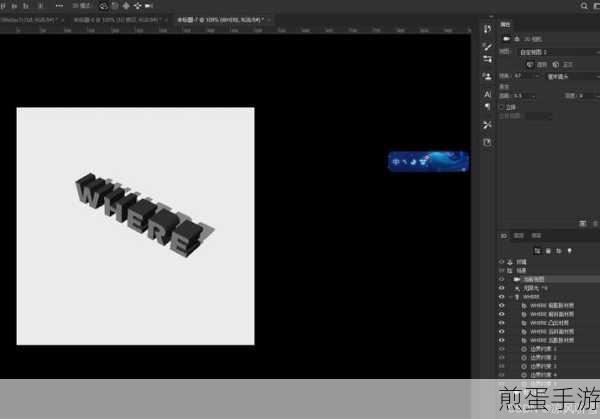Filter 3D panel by materials icon
This screenshot has height=419, width=600.
point(559,251)
